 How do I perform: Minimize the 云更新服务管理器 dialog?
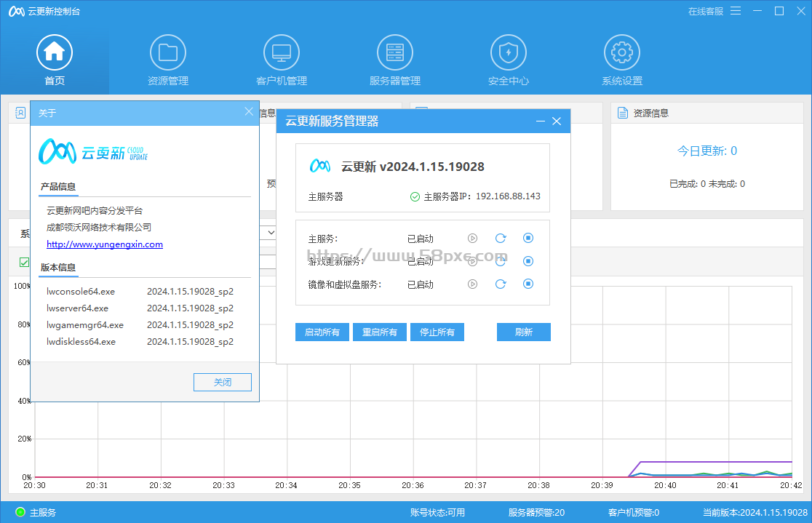(541, 121)
